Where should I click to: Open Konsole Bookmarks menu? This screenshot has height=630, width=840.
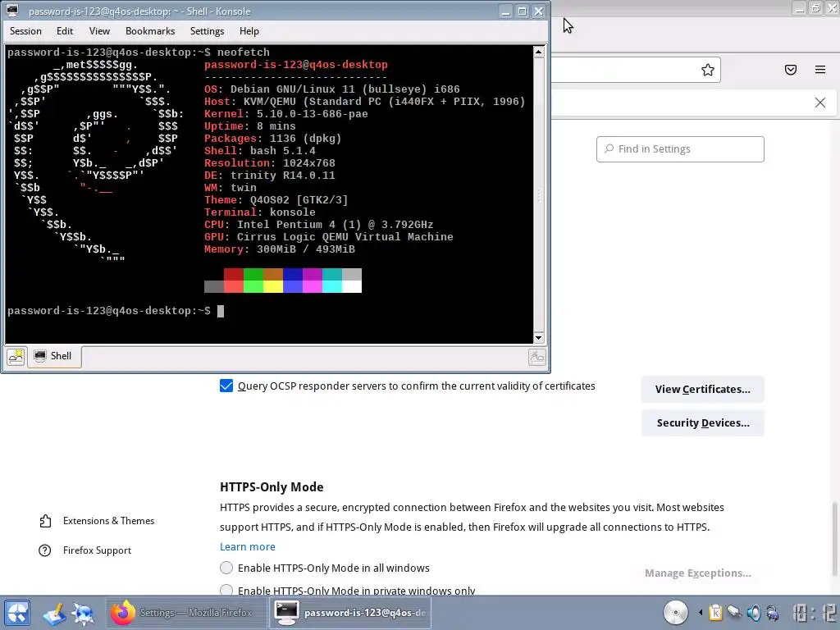coord(150,31)
